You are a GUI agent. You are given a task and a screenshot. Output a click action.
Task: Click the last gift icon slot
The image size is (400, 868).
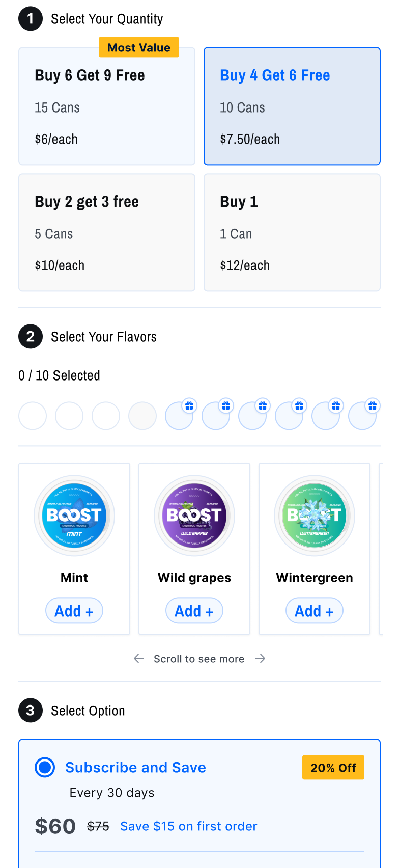click(x=362, y=416)
